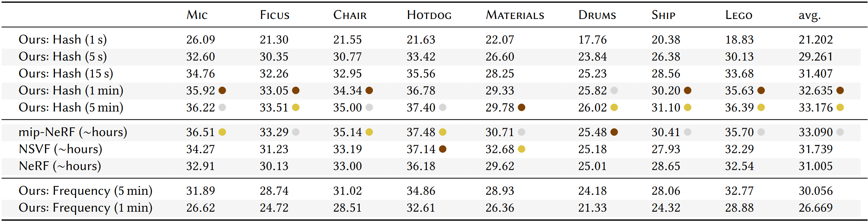The height and width of the screenshot is (221, 868).
Task: Click the bronze dot next to 35.92
Action: [x=222, y=90]
